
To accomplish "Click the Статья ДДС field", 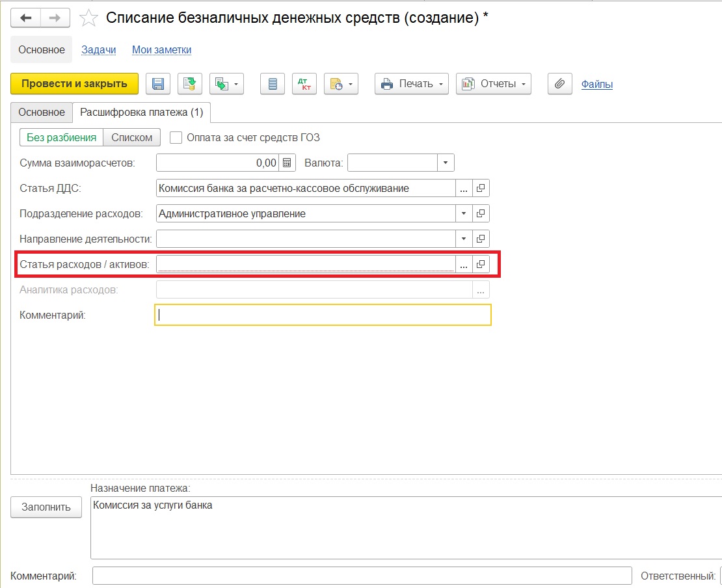I will point(306,189).
